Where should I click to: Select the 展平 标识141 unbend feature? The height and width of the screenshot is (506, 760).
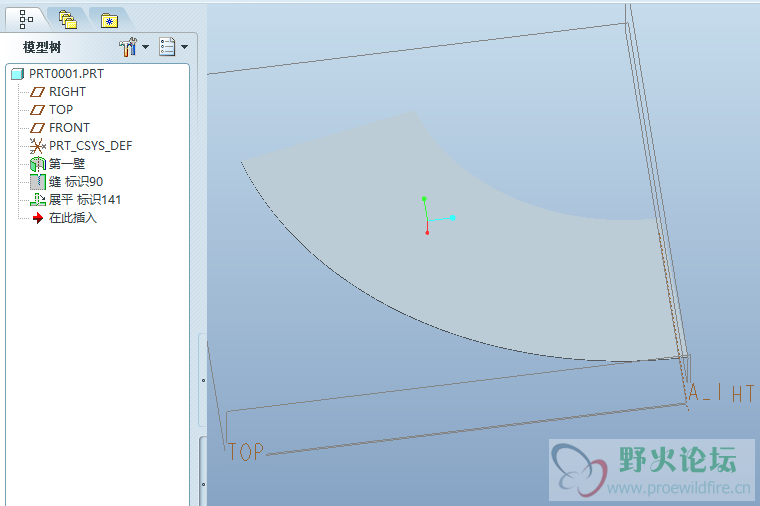(x=85, y=200)
